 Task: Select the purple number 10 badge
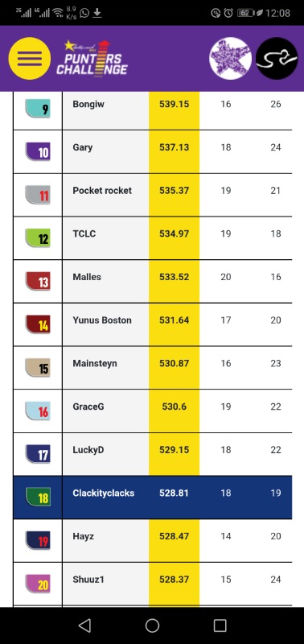click(x=38, y=152)
